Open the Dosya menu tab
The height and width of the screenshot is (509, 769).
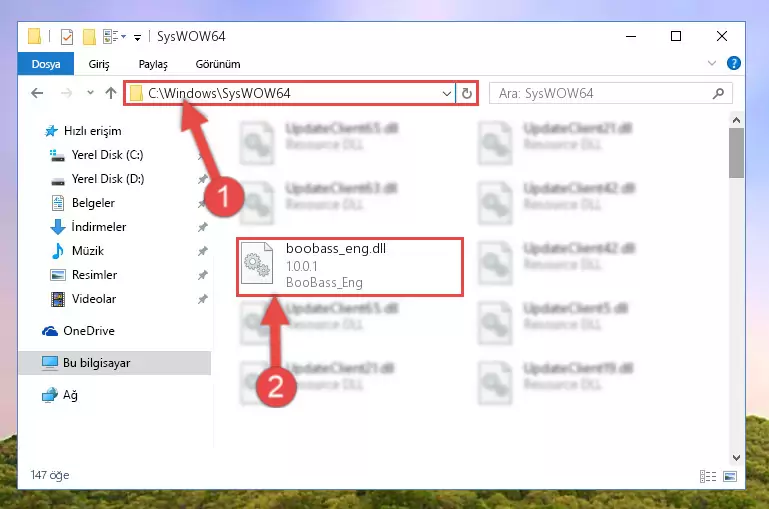point(46,64)
